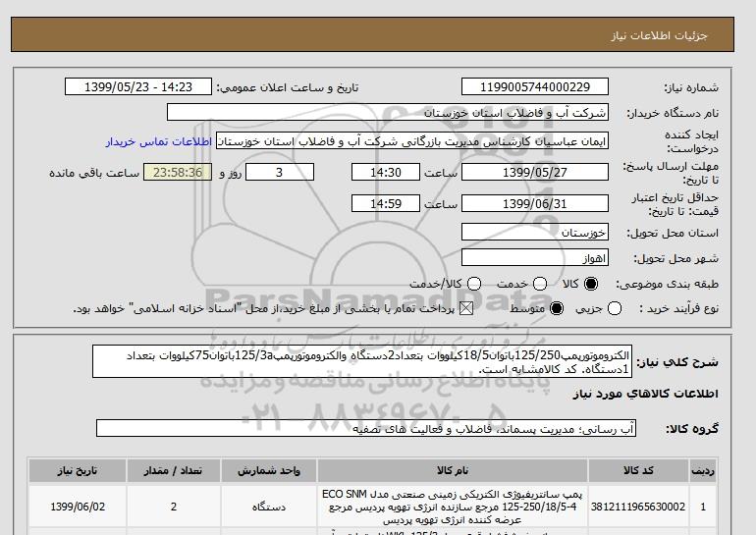This screenshot has width=756, height=535.
Task: Click the نوع فرآیند خرید label
Action: click(678, 308)
